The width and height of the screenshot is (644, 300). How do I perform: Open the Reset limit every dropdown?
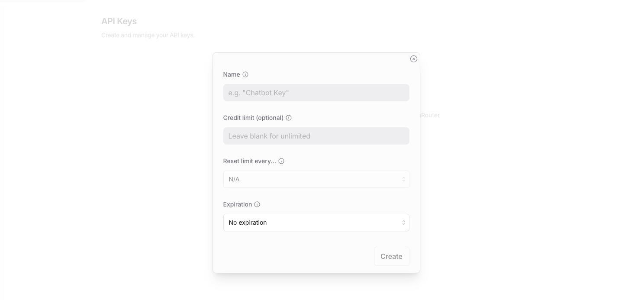(316, 179)
